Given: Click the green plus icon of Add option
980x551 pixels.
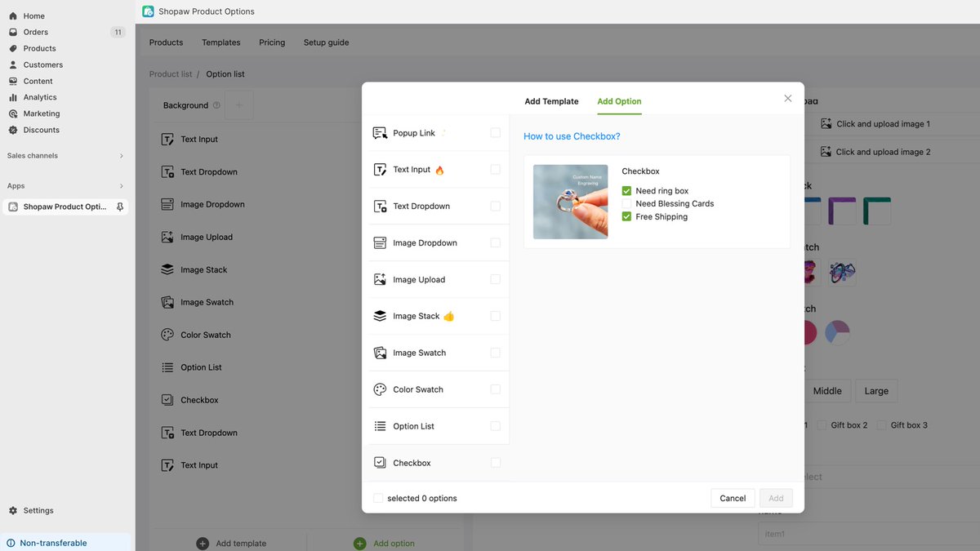Looking at the screenshot, I should (x=359, y=543).
